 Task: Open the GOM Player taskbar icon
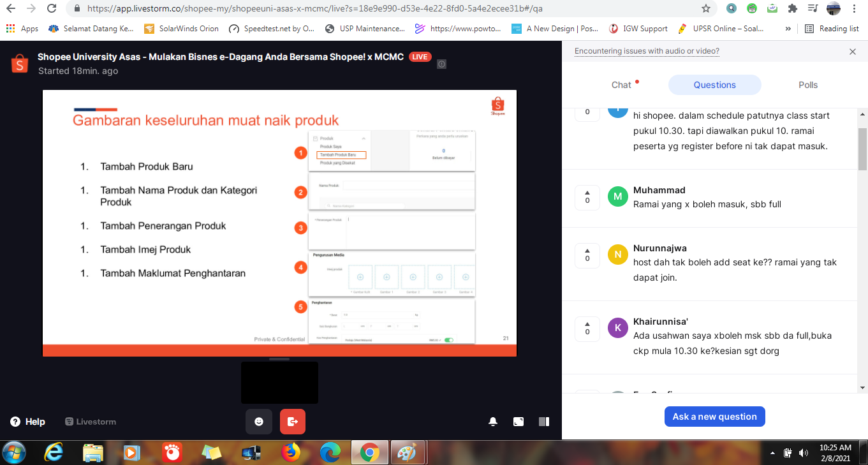(172, 453)
